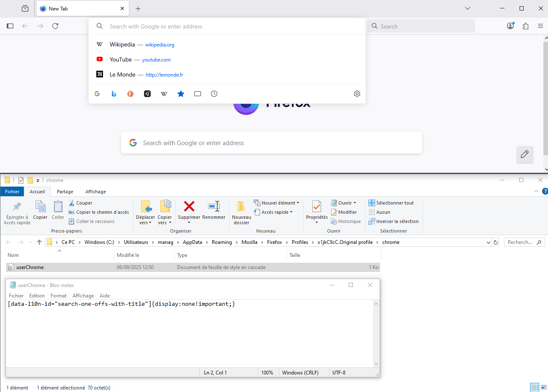Navigate to Profiles in Explorer breadcrumb
Image resolution: width=548 pixels, height=392 pixels.
pyautogui.click(x=300, y=242)
